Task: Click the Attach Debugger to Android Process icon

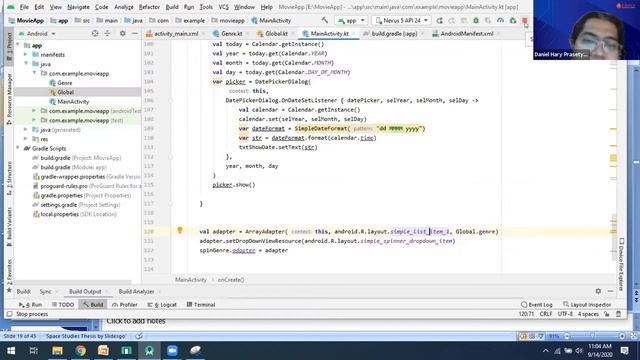Action: point(513,20)
